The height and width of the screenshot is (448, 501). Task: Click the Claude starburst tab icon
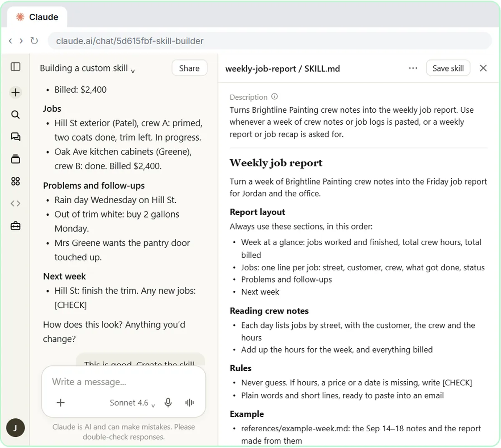click(20, 17)
